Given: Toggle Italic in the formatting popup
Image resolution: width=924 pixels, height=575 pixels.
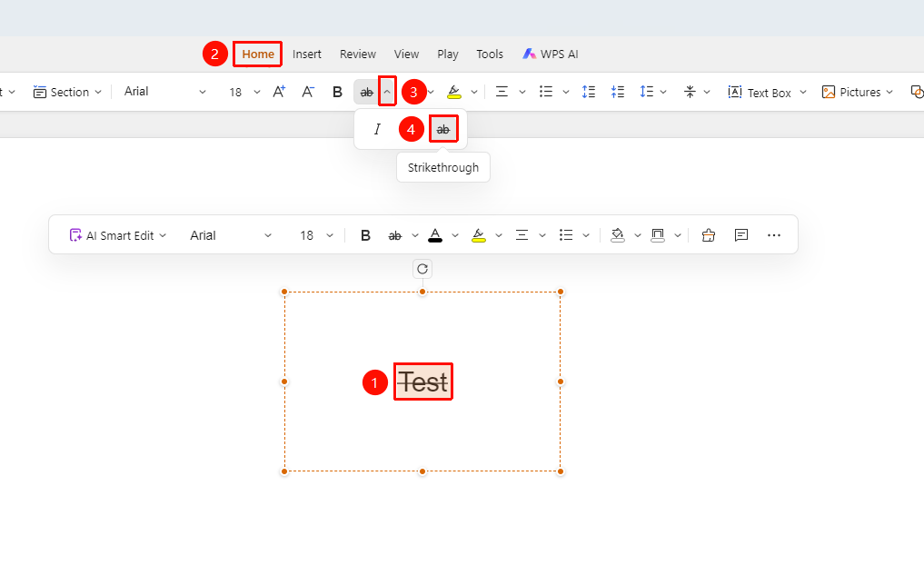Looking at the screenshot, I should (377, 129).
